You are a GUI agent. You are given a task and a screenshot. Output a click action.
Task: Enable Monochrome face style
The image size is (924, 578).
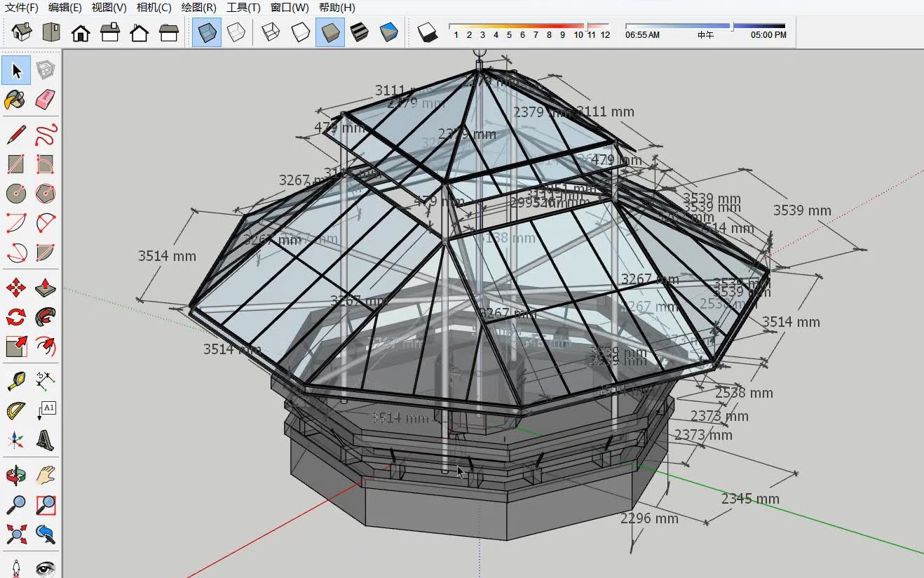pos(388,32)
